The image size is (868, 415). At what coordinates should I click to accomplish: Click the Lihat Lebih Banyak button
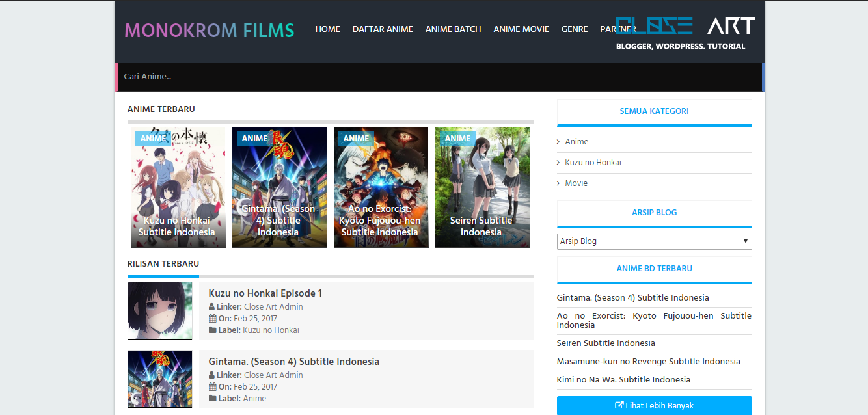tap(655, 406)
